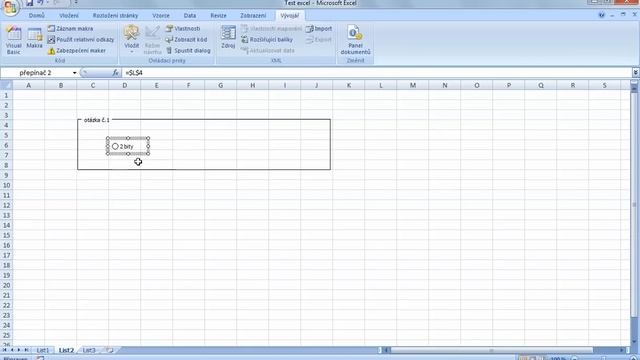Go to the first sheet tab arrow
This screenshot has width=640, height=360.
pyautogui.click(x=5, y=350)
